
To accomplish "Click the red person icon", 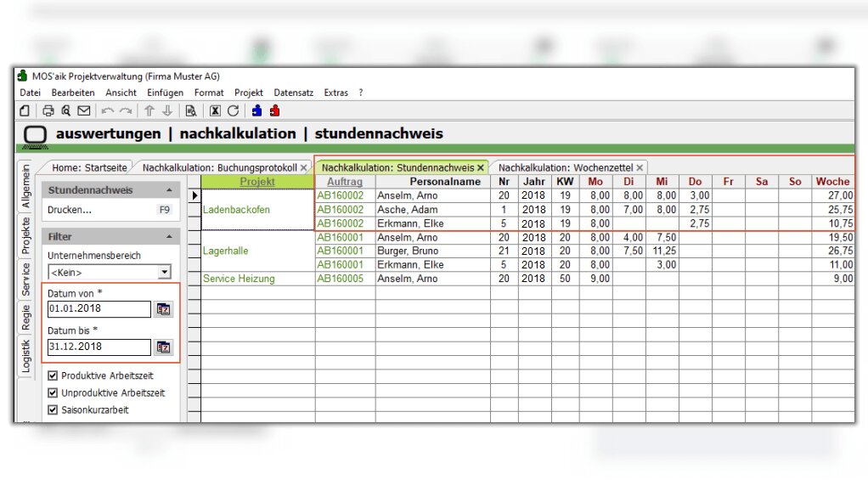I will coord(274,110).
